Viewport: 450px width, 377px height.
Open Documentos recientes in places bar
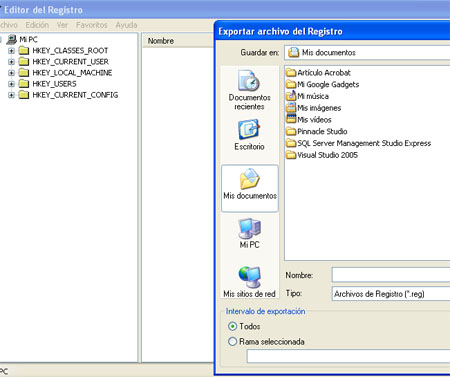tap(249, 90)
